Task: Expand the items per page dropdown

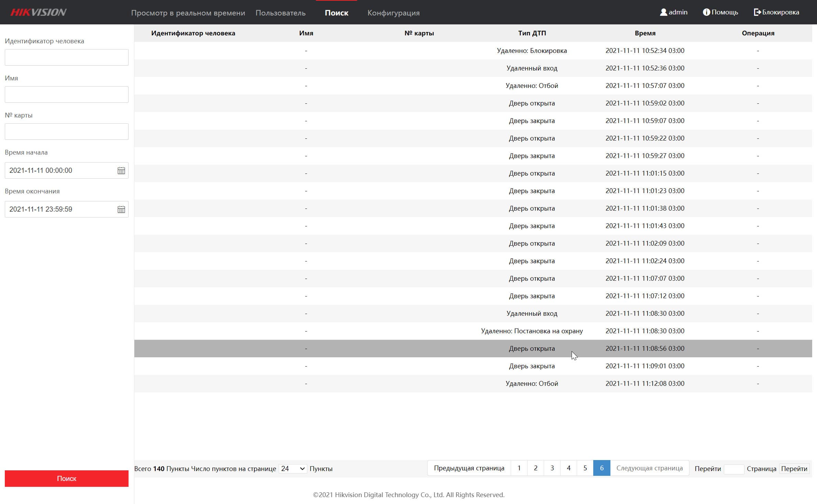Action: [292, 469]
